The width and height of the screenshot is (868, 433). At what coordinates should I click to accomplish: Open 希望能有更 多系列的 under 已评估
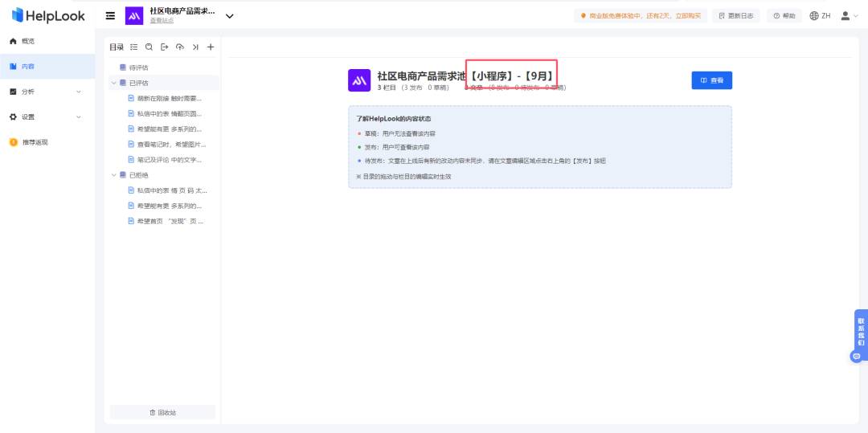point(170,129)
